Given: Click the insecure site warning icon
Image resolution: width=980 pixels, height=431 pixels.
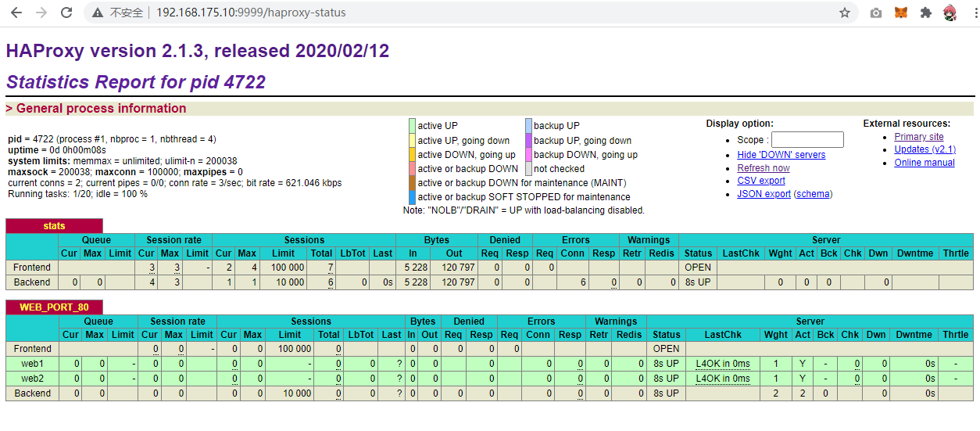Looking at the screenshot, I should (98, 13).
